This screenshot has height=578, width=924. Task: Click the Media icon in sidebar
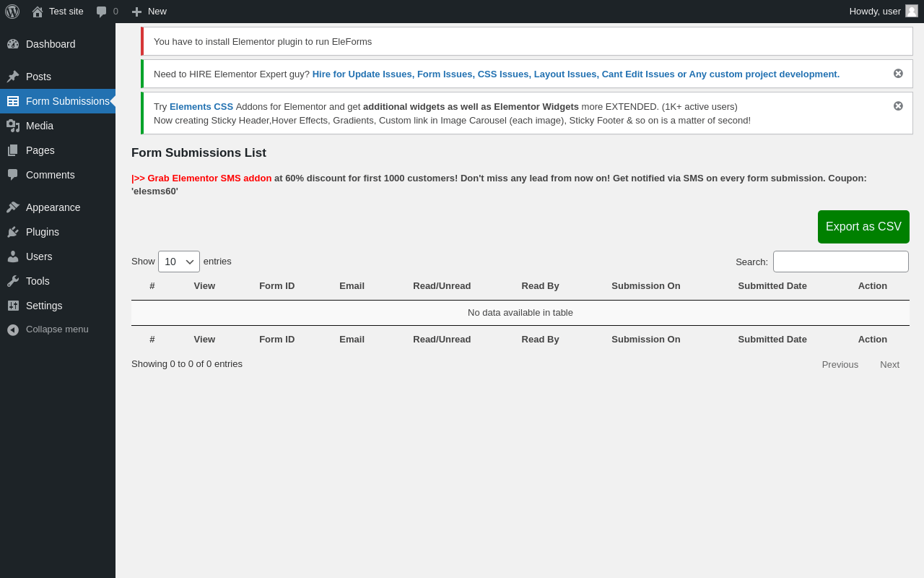[13, 126]
